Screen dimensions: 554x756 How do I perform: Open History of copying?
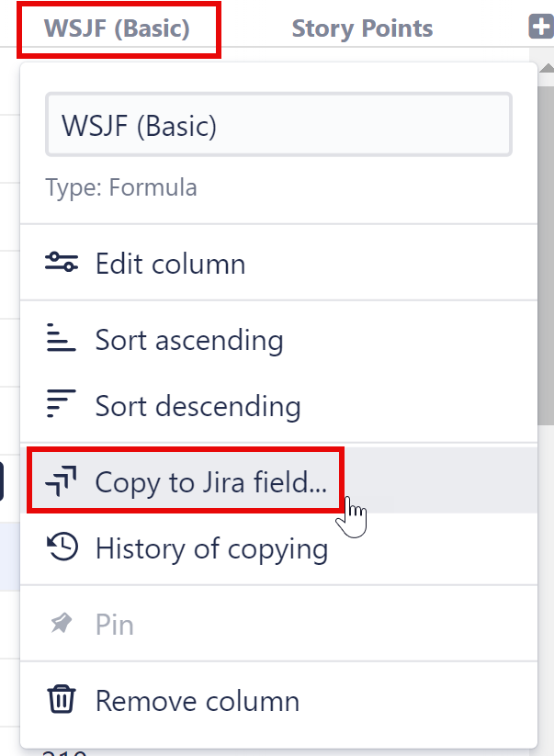point(210,548)
